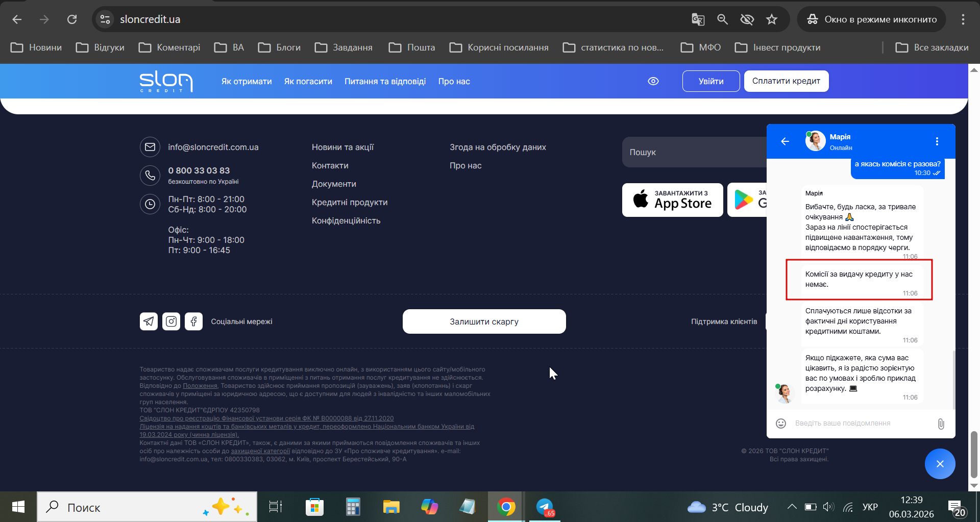Open the Calculator taskbar icon
The image size is (980, 522).
[x=353, y=507]
